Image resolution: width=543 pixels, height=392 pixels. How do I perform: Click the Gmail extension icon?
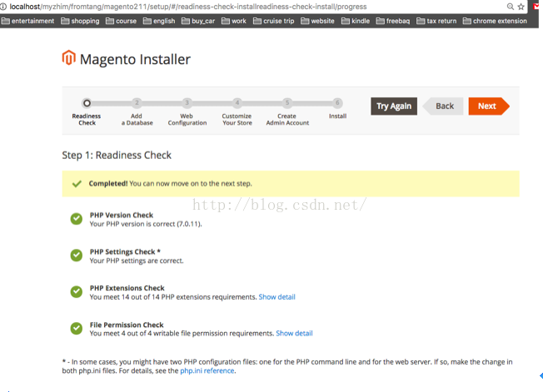point(536,7)
